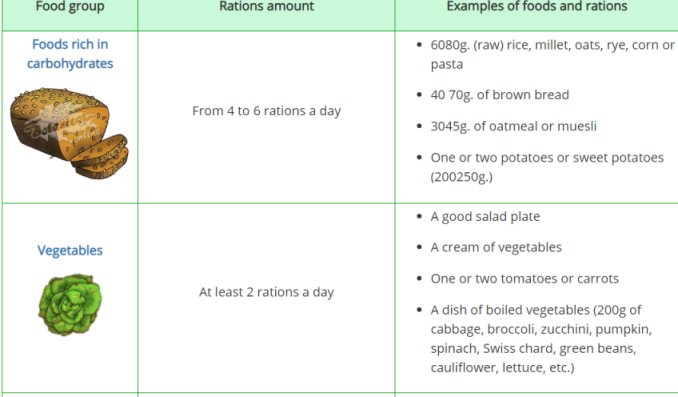Screen dimensions: 678x397
Task: Open the Foods rich in carbohydrates link
Action: pyautogui.click(x=70, y=54)
